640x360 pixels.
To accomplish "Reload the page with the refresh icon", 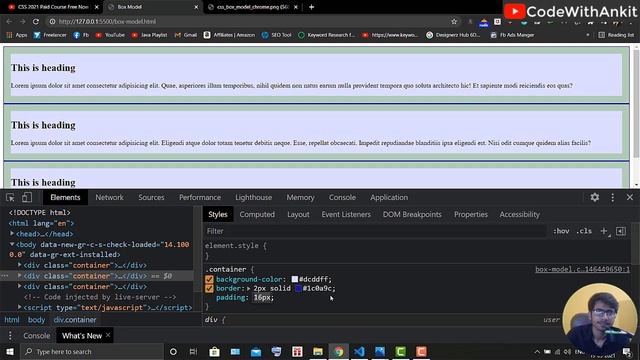I will [36, 22].
